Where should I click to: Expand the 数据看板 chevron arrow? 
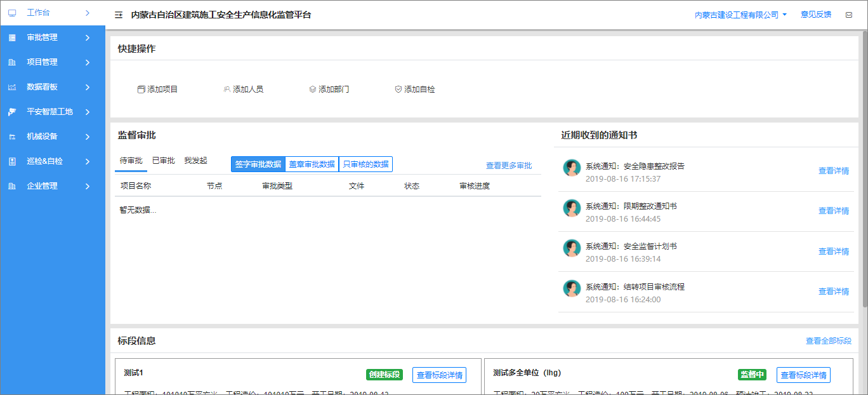[88, 87]
